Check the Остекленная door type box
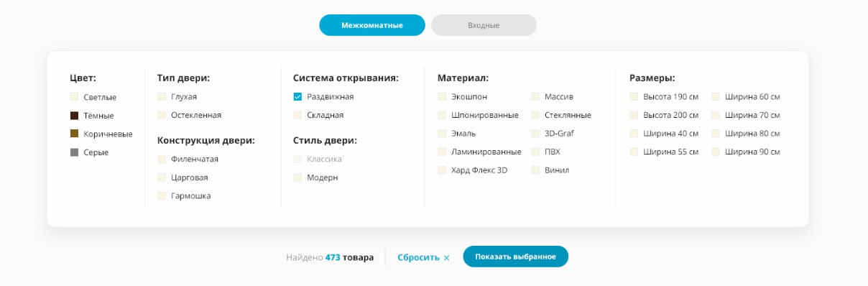The height and width of the screenshot is (286, 868). 162,115
